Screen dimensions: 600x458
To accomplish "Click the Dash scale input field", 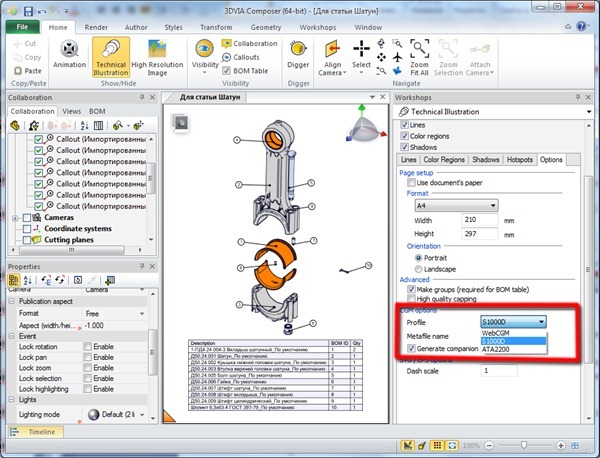I will pyautogui.click(x=499, y=370).
